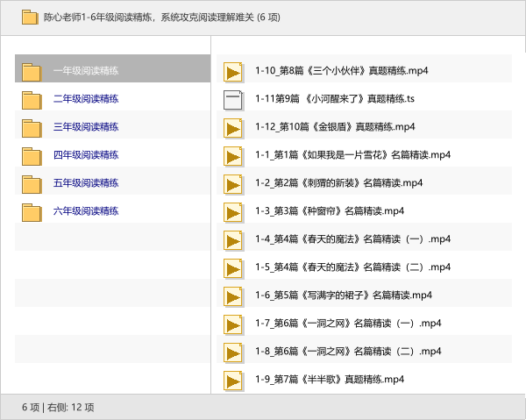This screenshot has width=526, height=420.
Task: Click the video icon for 1-9 半半歌
Action: point(233,380)
